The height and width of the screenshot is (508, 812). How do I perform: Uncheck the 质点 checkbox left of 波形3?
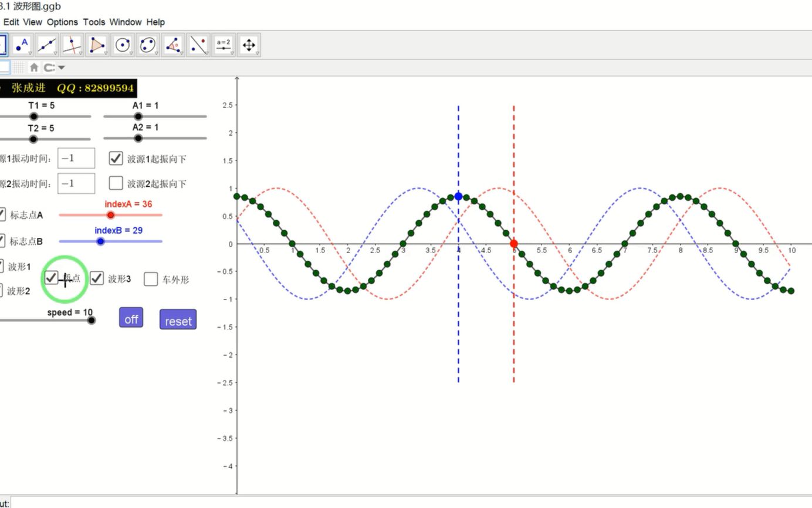pos(52,278)
